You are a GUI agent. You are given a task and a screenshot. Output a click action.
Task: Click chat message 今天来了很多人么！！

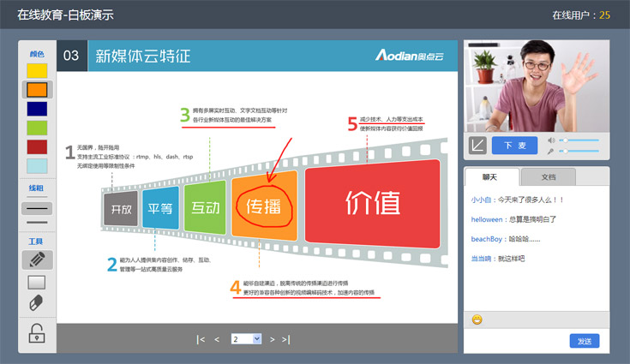pos(531,200)
